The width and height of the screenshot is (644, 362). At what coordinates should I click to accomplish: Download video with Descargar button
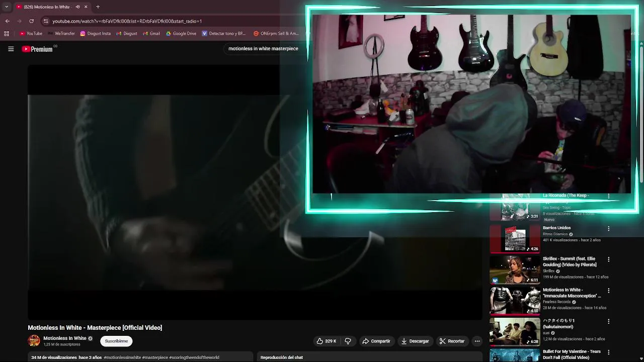click(x=415, y=341)
